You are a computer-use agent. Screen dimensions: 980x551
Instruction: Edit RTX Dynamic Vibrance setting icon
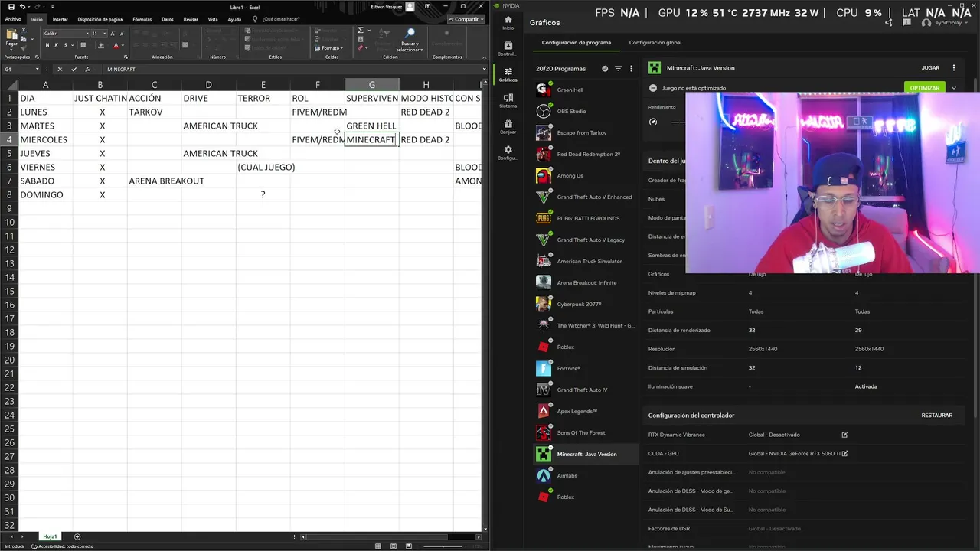pyautogui.click(x=844, y=435)
